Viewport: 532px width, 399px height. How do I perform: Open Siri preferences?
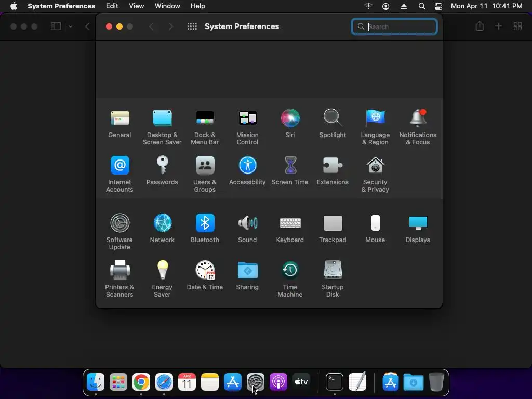pos(290,124)
